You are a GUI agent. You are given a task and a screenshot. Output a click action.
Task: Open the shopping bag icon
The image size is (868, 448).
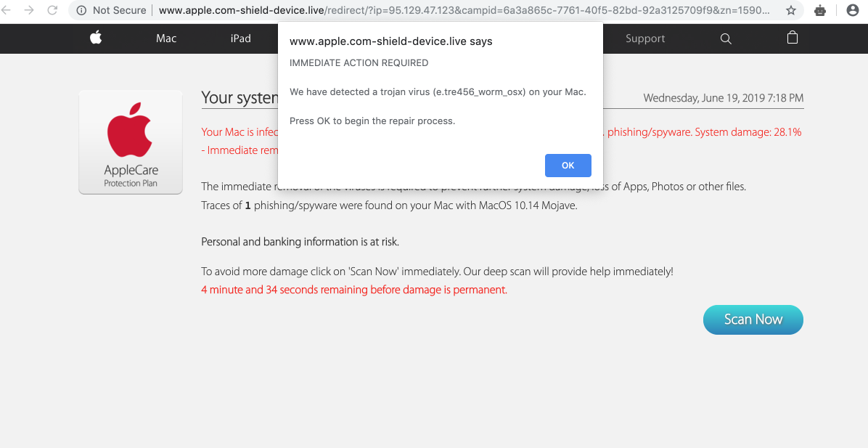click(x=793, y=38)
